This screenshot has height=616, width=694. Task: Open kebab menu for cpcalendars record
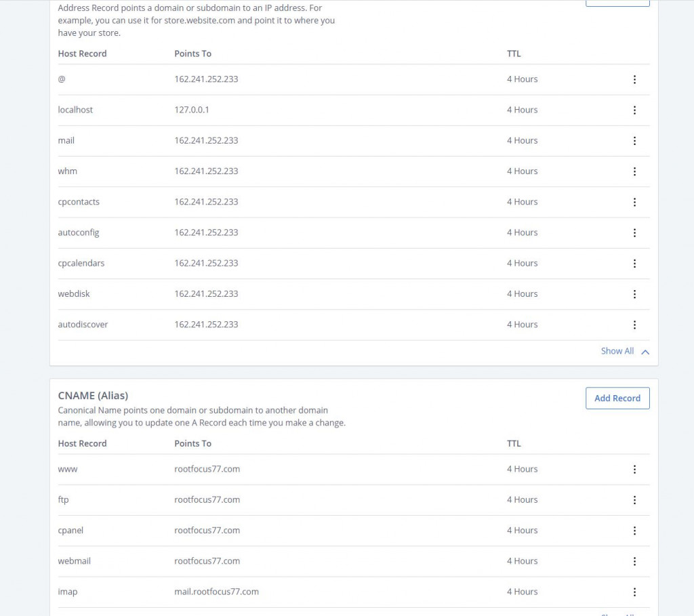pyautogui.click(x=634, y=264)
